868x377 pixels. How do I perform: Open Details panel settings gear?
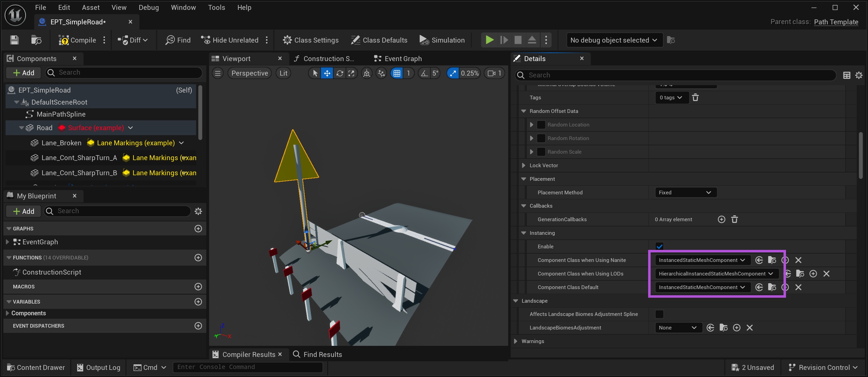858,75
